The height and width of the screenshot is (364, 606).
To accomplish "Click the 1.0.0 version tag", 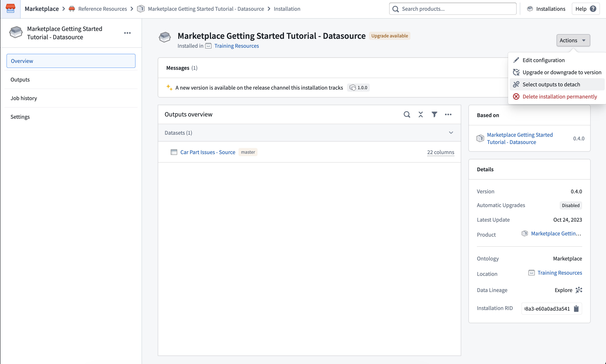I will click(358, 88).
